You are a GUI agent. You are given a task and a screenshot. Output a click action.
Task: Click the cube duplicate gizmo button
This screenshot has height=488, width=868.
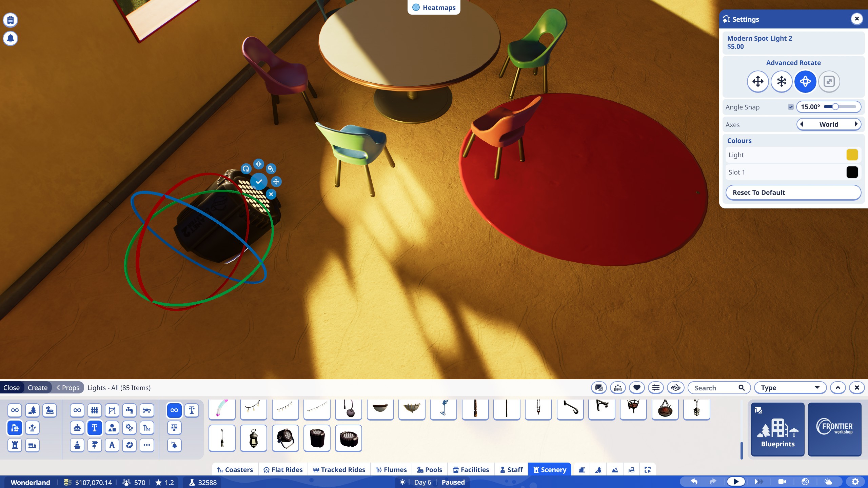(x=271, y=168)
